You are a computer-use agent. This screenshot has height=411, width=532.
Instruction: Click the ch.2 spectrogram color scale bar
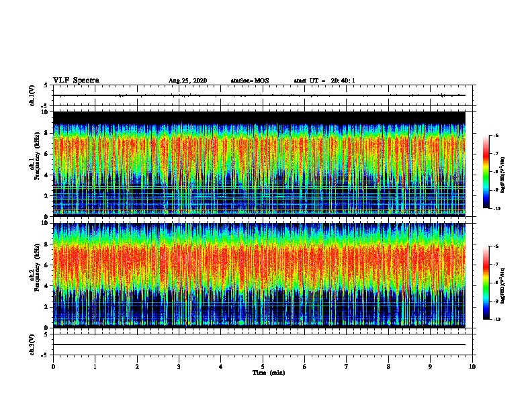click(486, 283)
